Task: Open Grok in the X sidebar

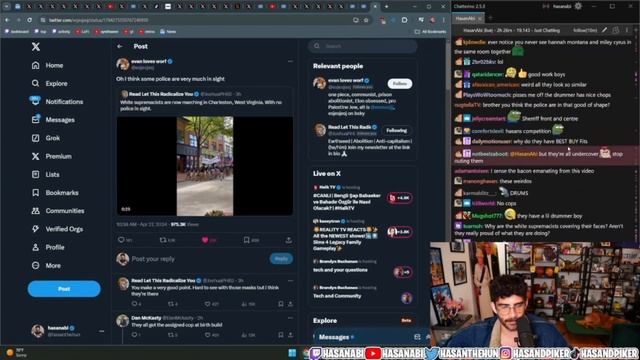Action: point(46,138)
